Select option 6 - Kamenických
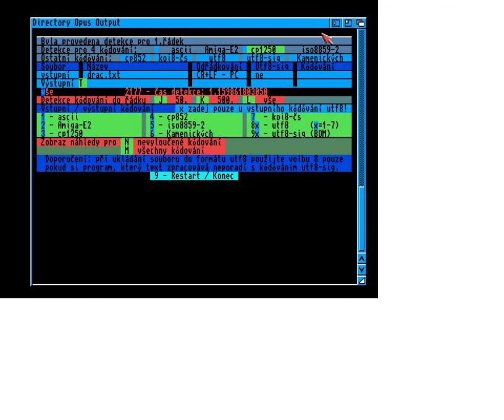 click(x=182, y=133)
